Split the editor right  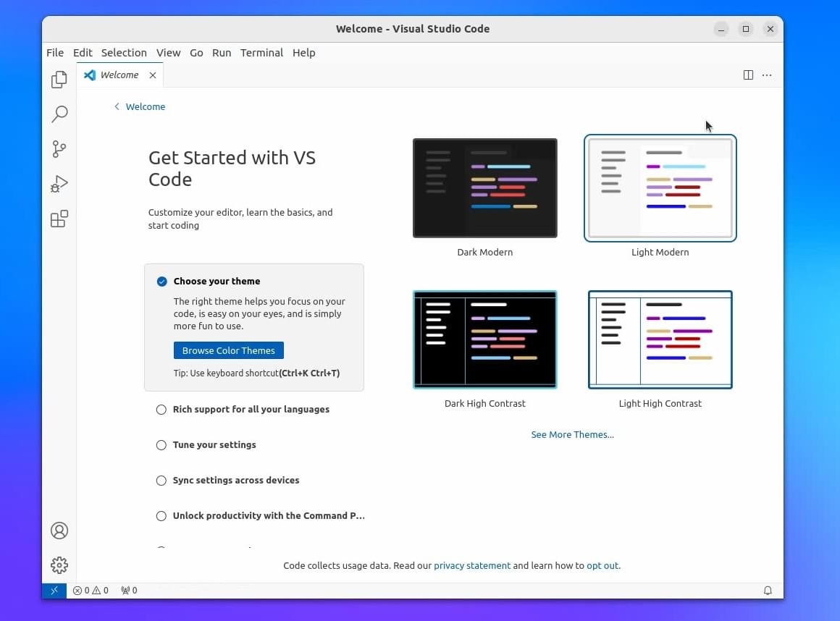(748, 75)
